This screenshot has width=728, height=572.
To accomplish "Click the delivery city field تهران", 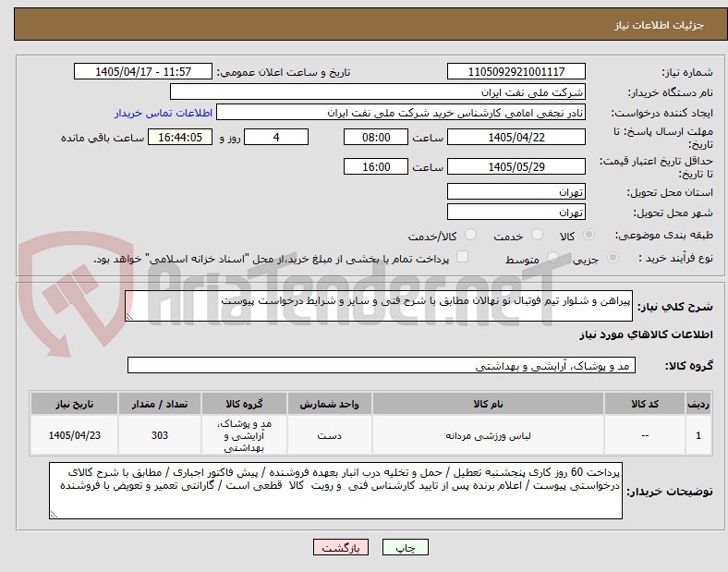I will (x=516, y=213).
